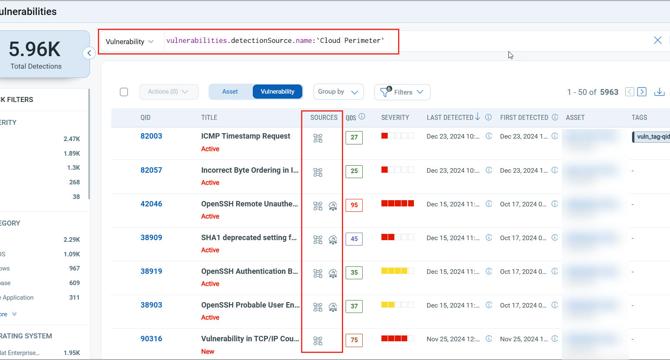
Task: Filter by the 2.29K category count
Action: [x=72, y=240]
